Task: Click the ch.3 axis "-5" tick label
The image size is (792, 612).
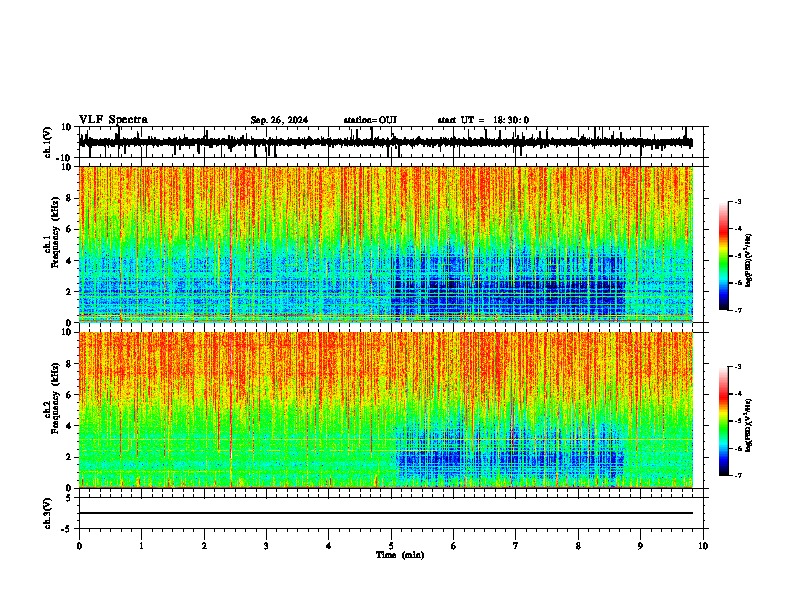Action: (67, 529)
